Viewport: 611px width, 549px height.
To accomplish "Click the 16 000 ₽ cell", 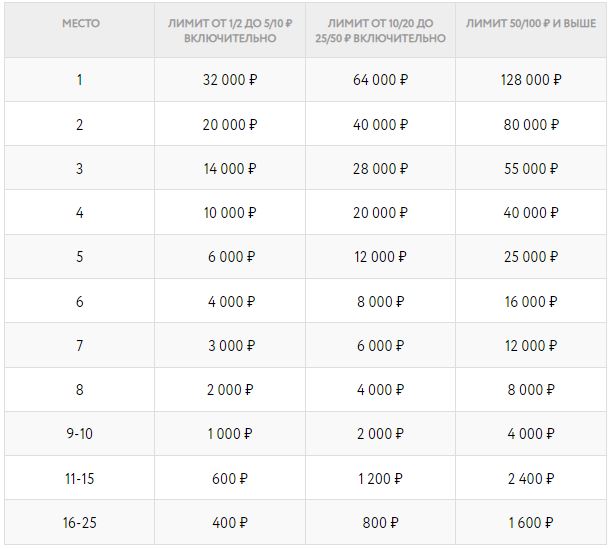I will click(530, 301).
